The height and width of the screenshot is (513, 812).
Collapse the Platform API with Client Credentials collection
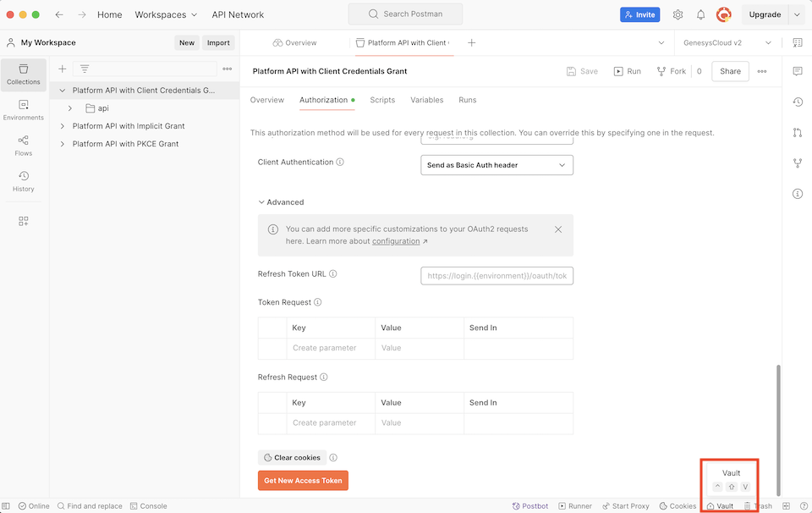(x=62, y=90)
